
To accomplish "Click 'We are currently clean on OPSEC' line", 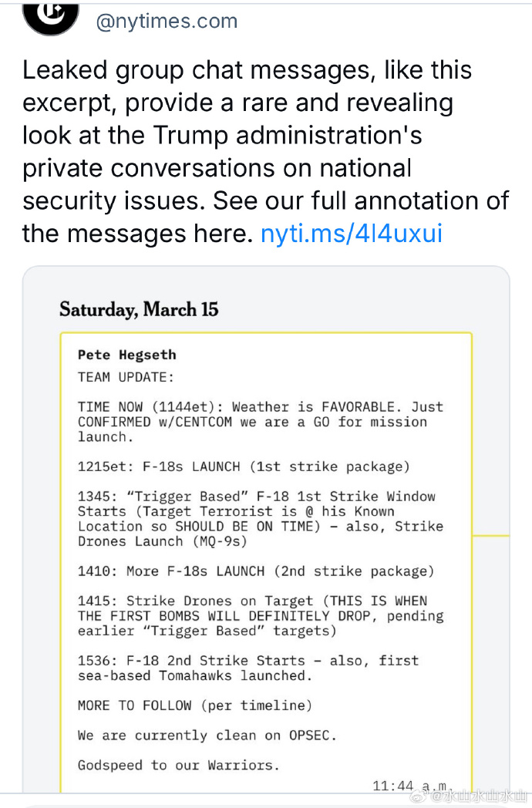I will coord(207,736).
